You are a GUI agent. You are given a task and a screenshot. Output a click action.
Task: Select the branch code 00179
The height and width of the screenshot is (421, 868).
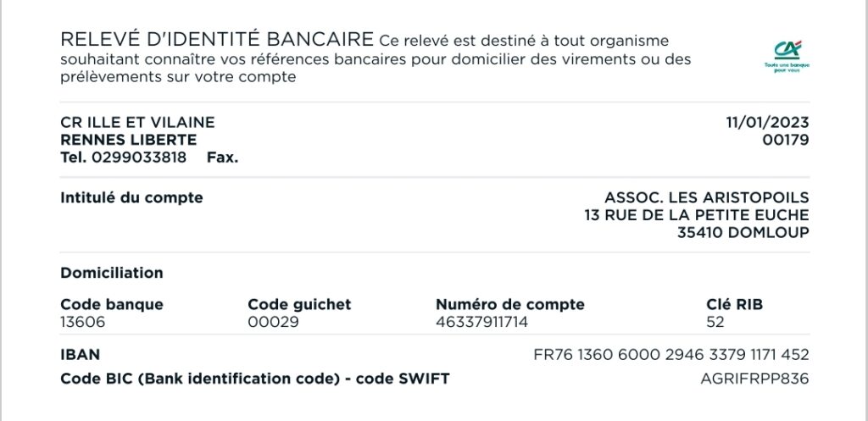click(x=786, y=140)
